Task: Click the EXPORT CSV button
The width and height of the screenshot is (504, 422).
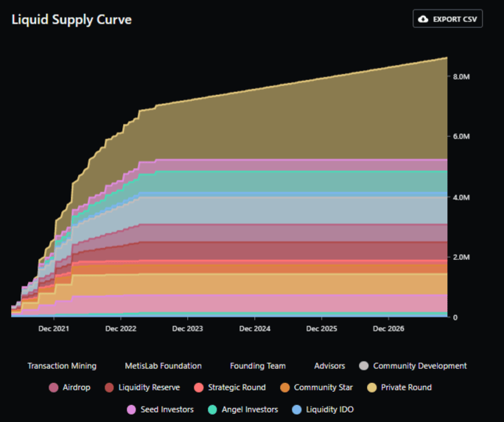Action: pyautogui.click(x=447, y=19)
